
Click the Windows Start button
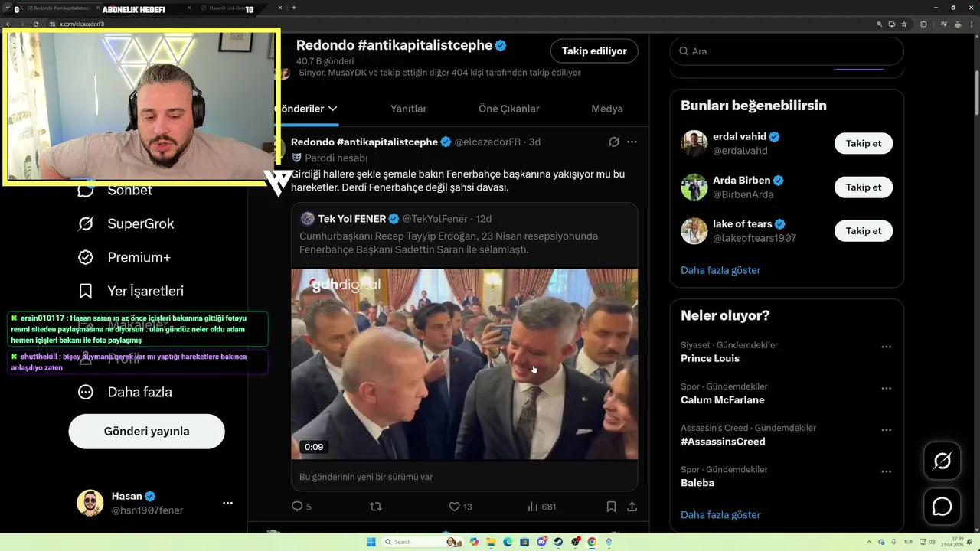tap(371, 542)
